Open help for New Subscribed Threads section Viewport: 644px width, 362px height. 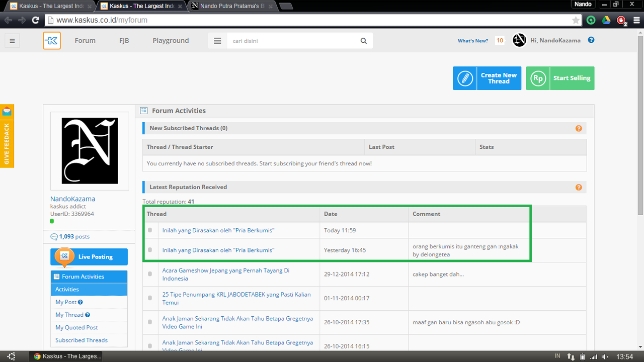[579, 128]
